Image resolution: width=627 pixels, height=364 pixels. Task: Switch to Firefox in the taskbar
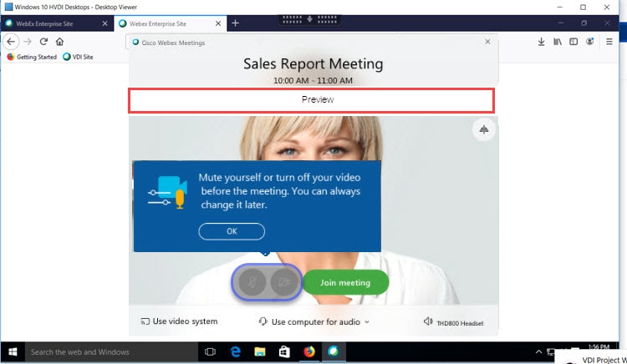click(x=309, y=352)
